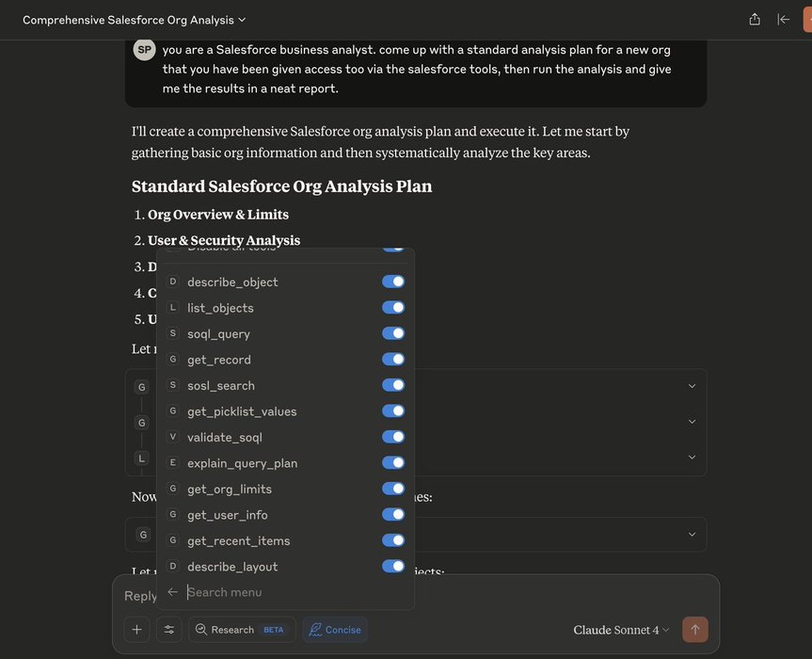This screenshot has height=659, width=812.
Task: Collapse the sidebar panel icon
Action: pos(783,19)
